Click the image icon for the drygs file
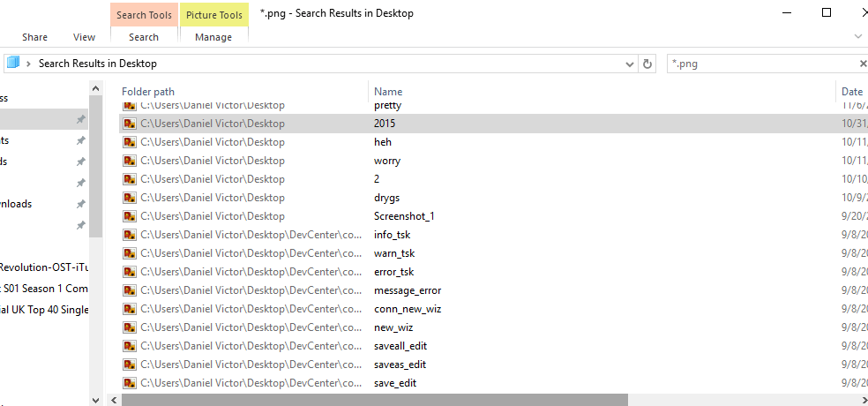Viewport: 868px width, 406px height. click(129, 198)
